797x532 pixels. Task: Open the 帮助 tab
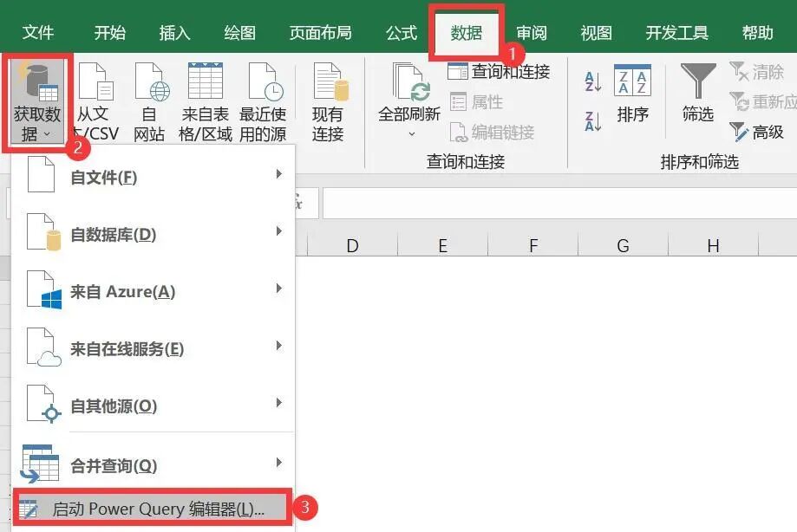(x=757, y=33)
